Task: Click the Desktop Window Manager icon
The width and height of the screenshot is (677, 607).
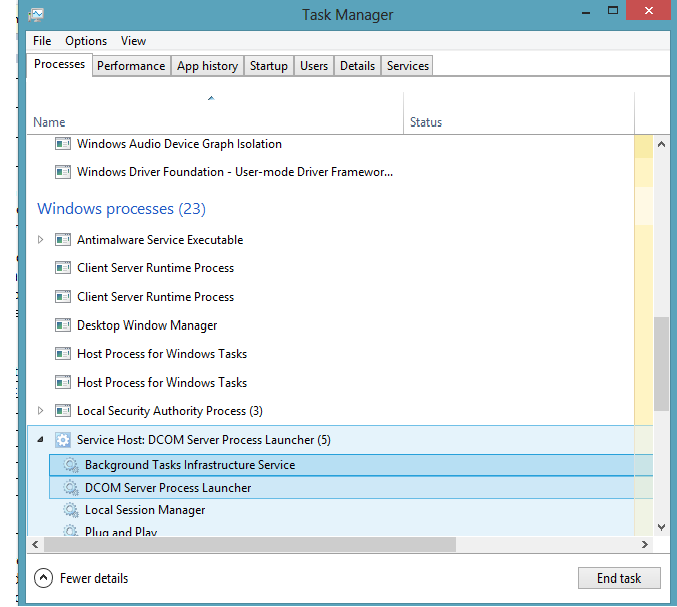Action: [x=63, y=325]
